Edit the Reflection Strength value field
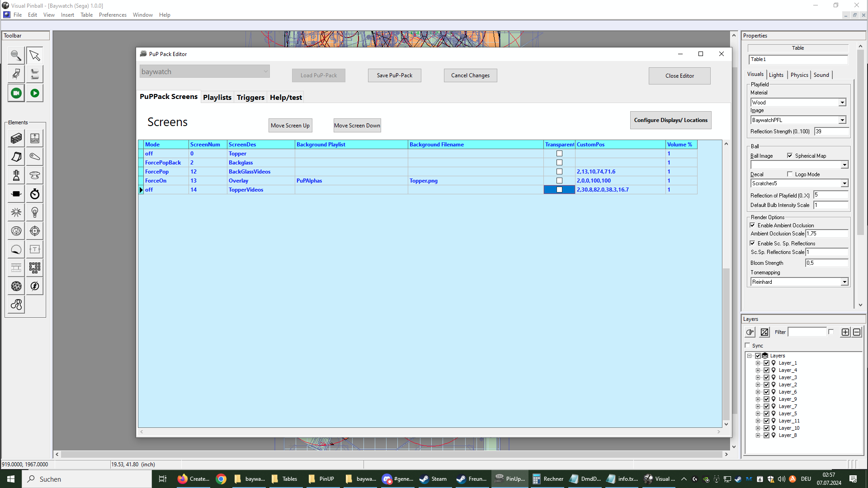 point(832,131)
